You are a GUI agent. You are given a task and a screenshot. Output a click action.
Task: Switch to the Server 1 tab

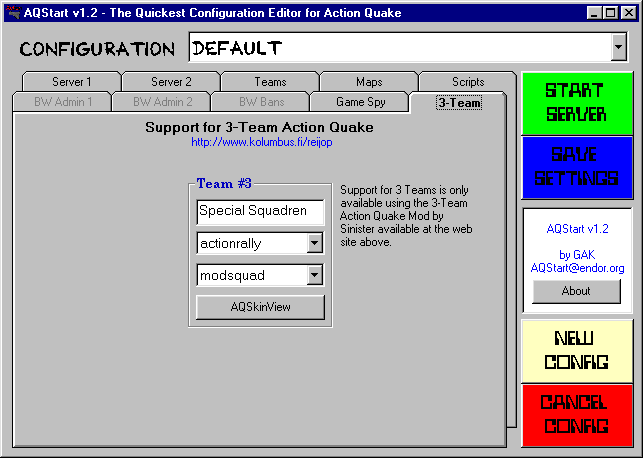point(72,82)
